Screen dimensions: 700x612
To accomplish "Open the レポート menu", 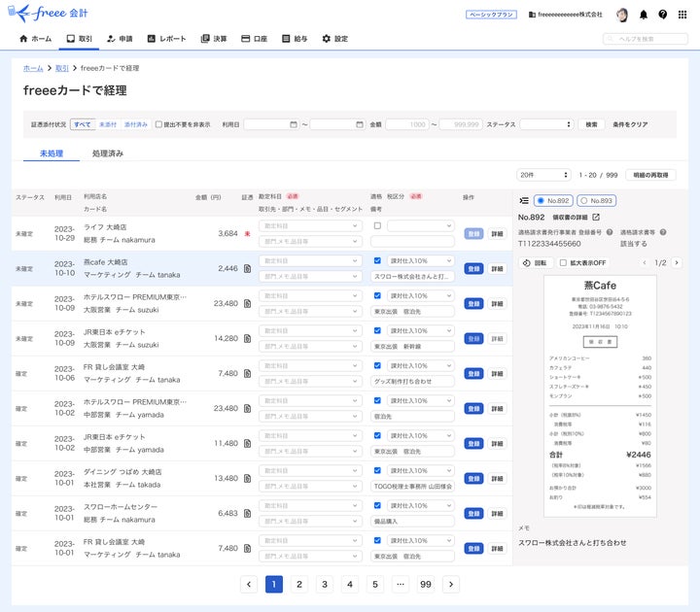I will tap(166, 39).
